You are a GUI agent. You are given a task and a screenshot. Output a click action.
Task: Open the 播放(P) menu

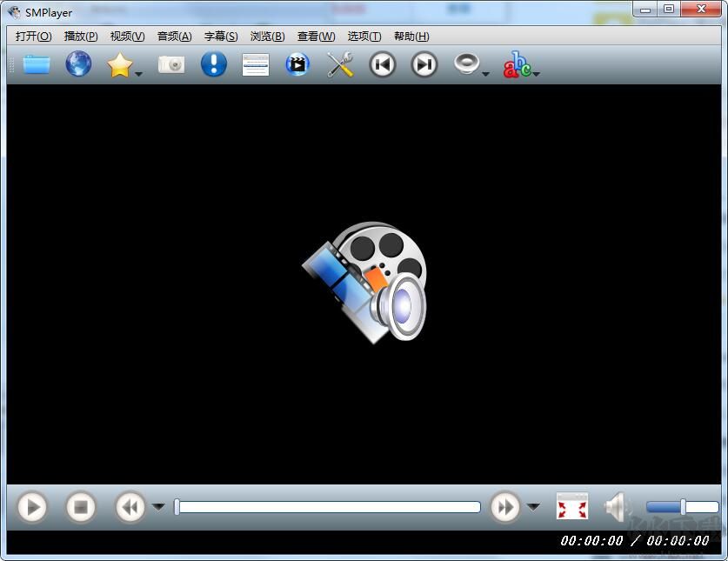[81, 37]
